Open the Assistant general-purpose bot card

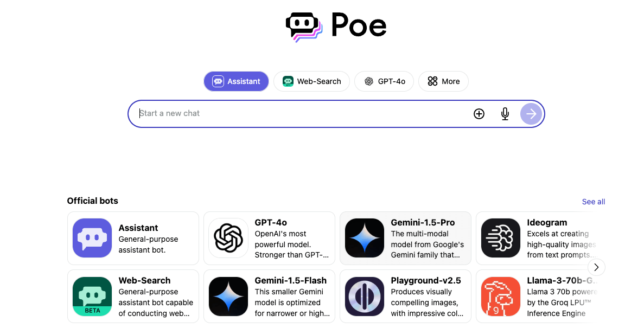[x=133, y=238]
